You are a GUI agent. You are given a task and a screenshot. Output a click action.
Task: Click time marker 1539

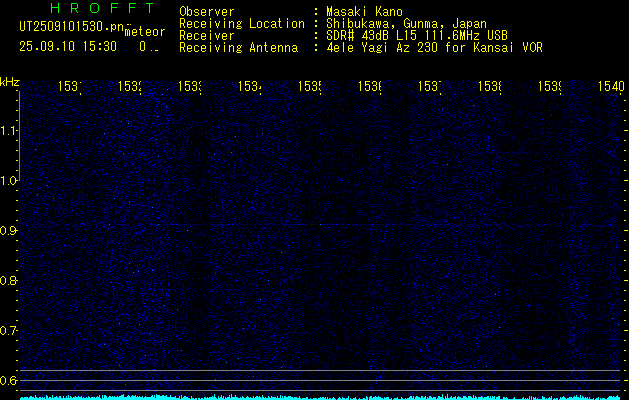point(550,86)
